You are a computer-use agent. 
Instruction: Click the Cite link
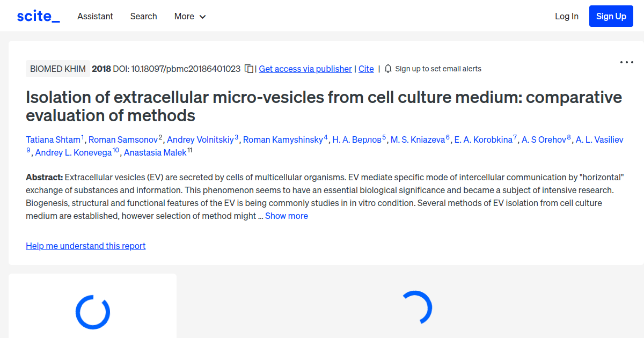[366, 69]
